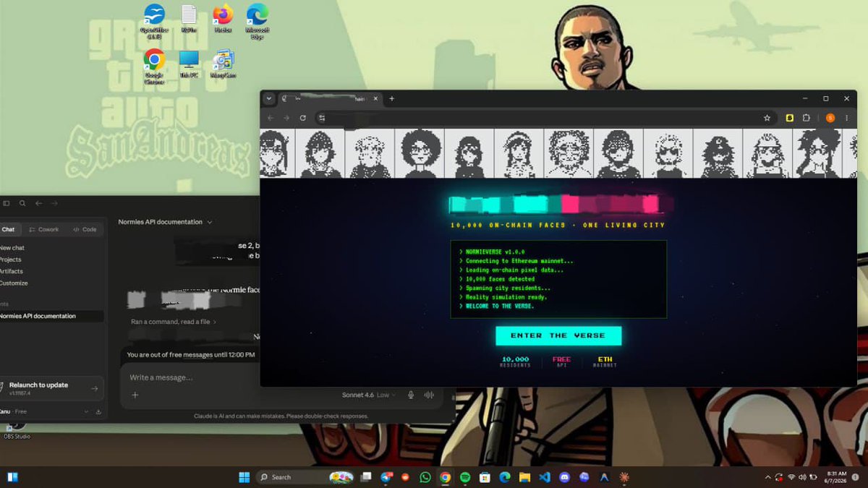Viewport: 868px width, 488px height.
Task: Expand 'Ran a command, read a file'
Action: click(x=174, y=321)
